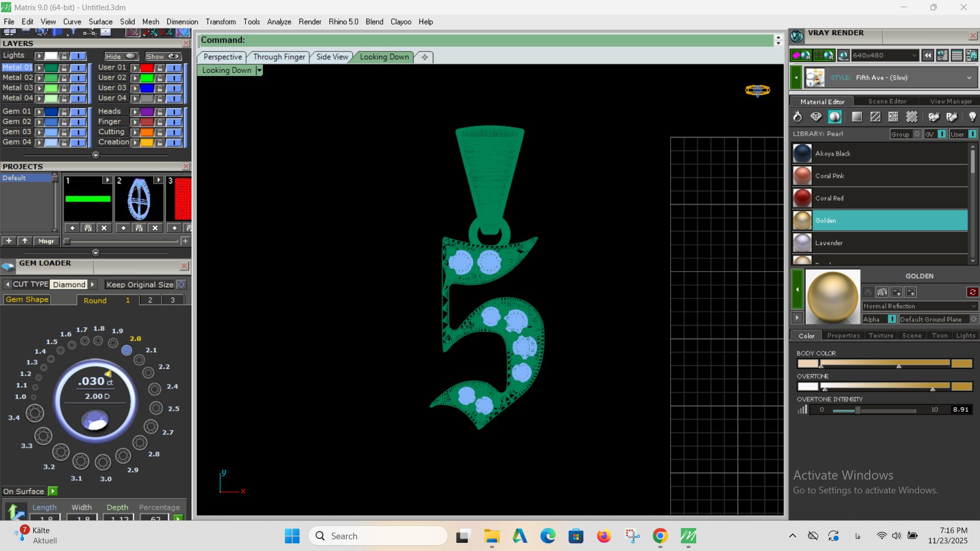980x551 pixels.
Task: Toggle the GV library switch
Action: pyautogui.click(x=942, y=134)
